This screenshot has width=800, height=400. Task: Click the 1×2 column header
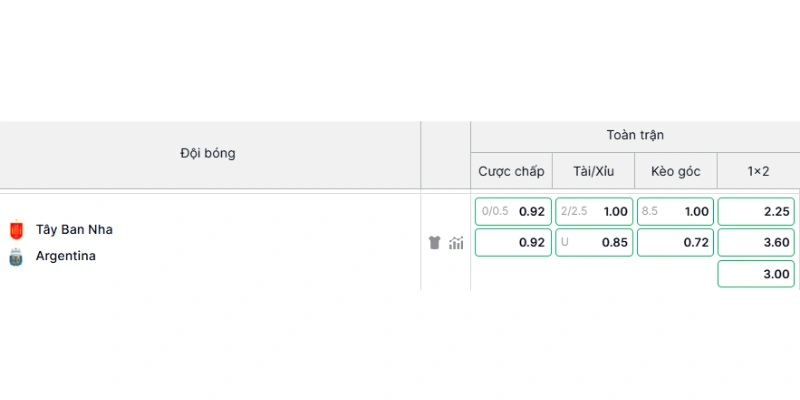(x=758, y=171)
